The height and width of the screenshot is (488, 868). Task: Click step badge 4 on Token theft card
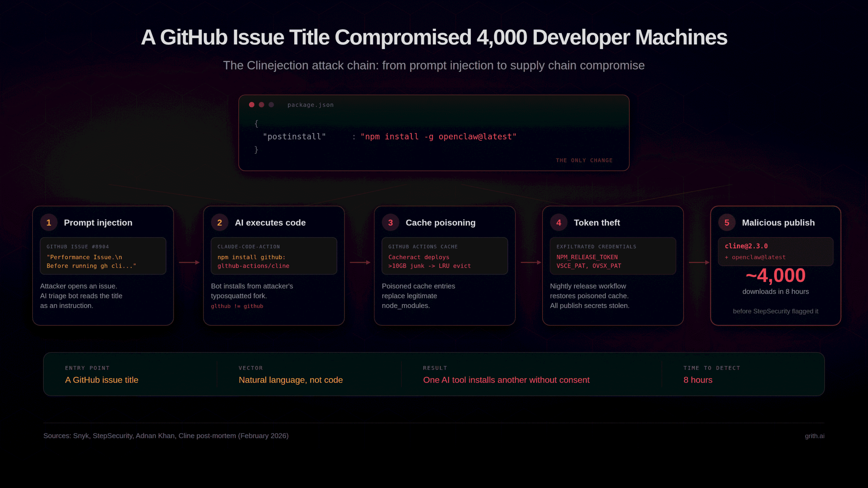click(x=559, y=223)
